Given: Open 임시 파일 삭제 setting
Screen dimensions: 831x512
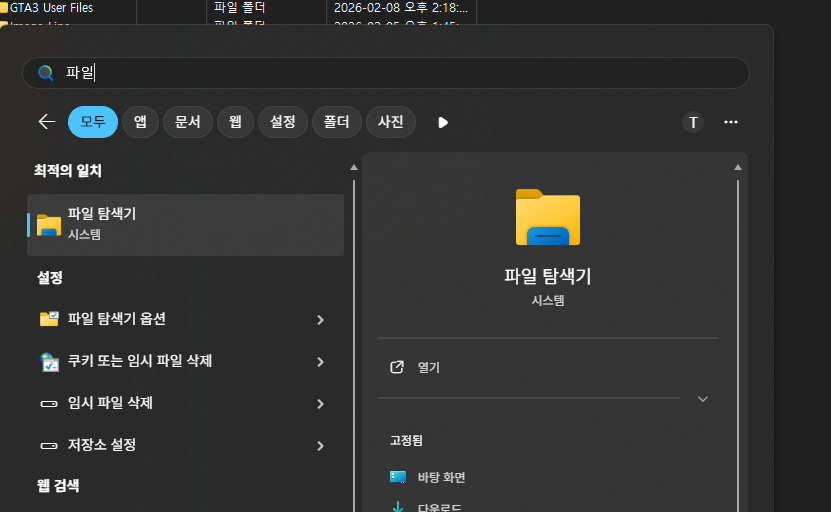Looking at the screenshot, I should tap(185, 403).
